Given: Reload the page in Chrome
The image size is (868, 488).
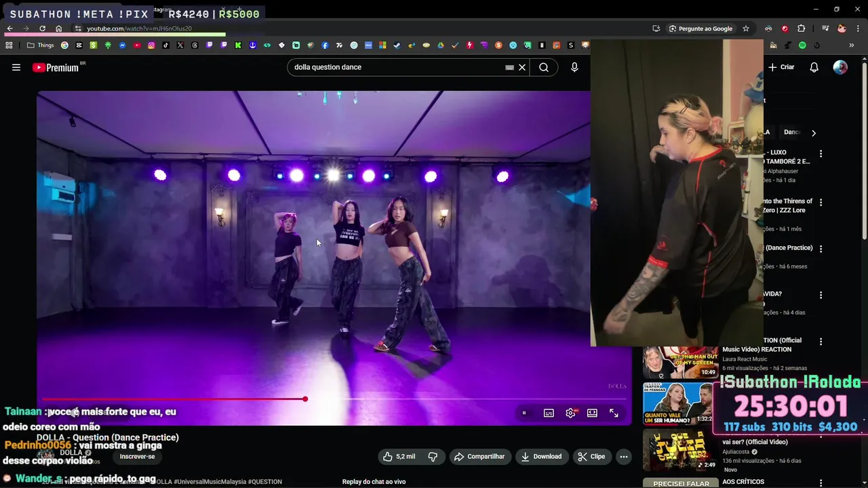Looking at the screenshot, I should coord(42,28).
